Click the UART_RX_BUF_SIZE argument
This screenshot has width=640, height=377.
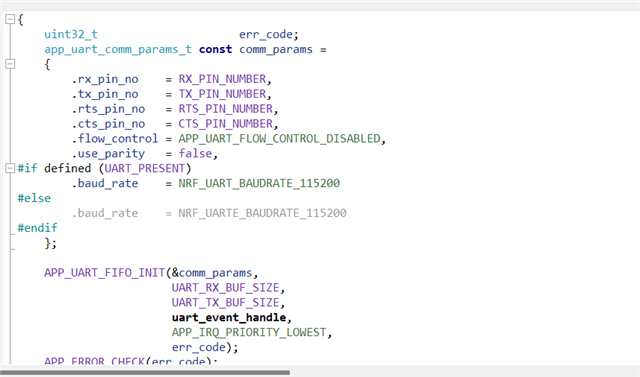pos(226,288)
